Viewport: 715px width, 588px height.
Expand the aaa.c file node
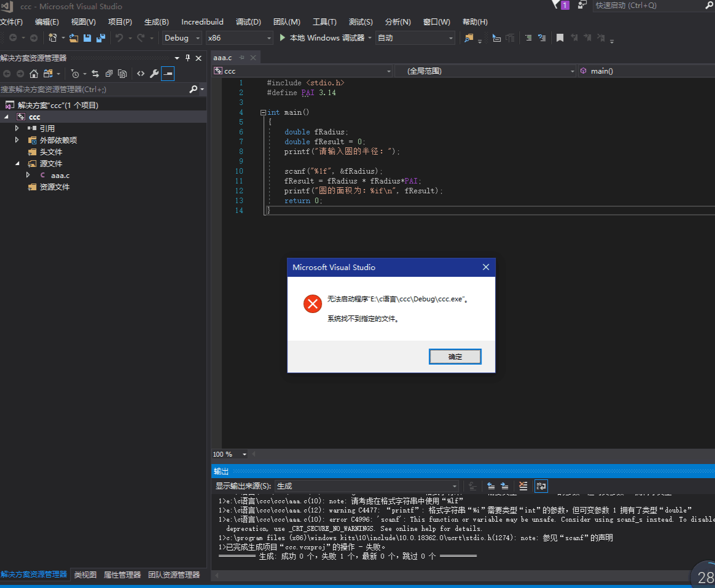(x=28, y=175)
